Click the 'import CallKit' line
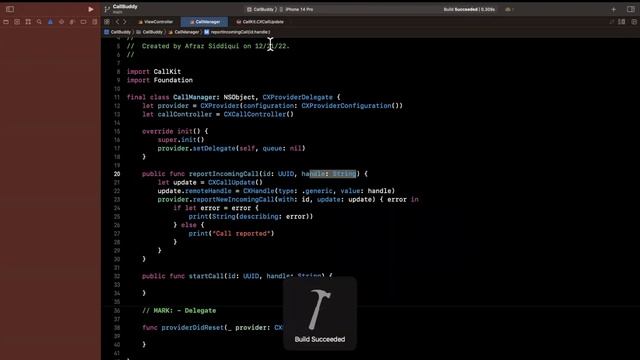640x360 pixels. (153, 71)
